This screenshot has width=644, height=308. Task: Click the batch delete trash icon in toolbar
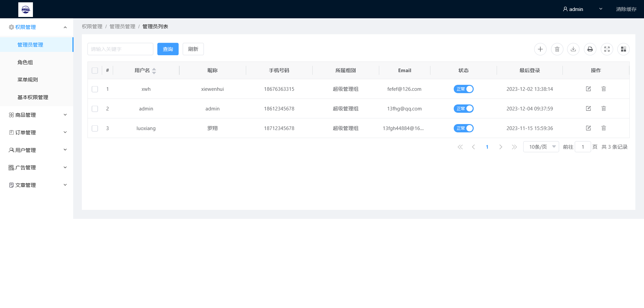(x=557, y=49)
